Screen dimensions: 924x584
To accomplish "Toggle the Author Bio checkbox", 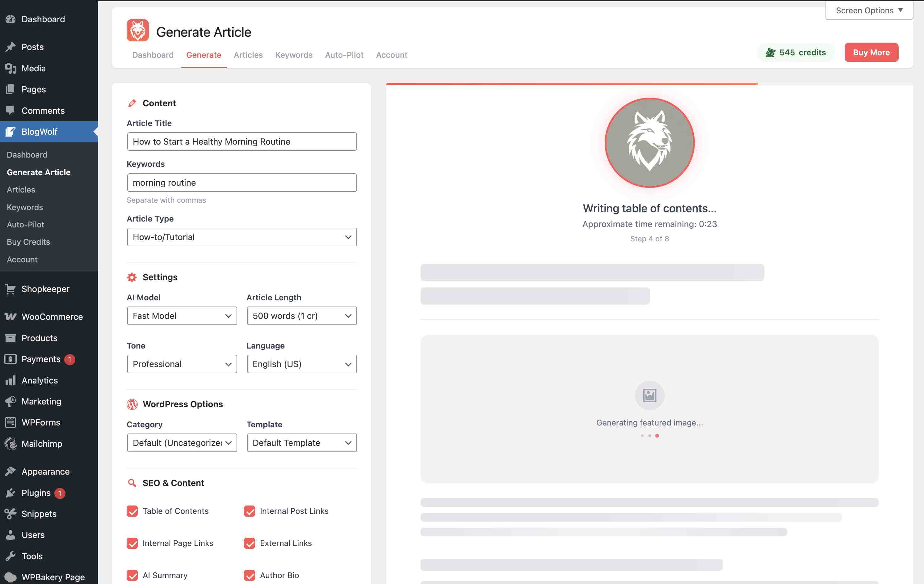I will click(x=250, y=575).
